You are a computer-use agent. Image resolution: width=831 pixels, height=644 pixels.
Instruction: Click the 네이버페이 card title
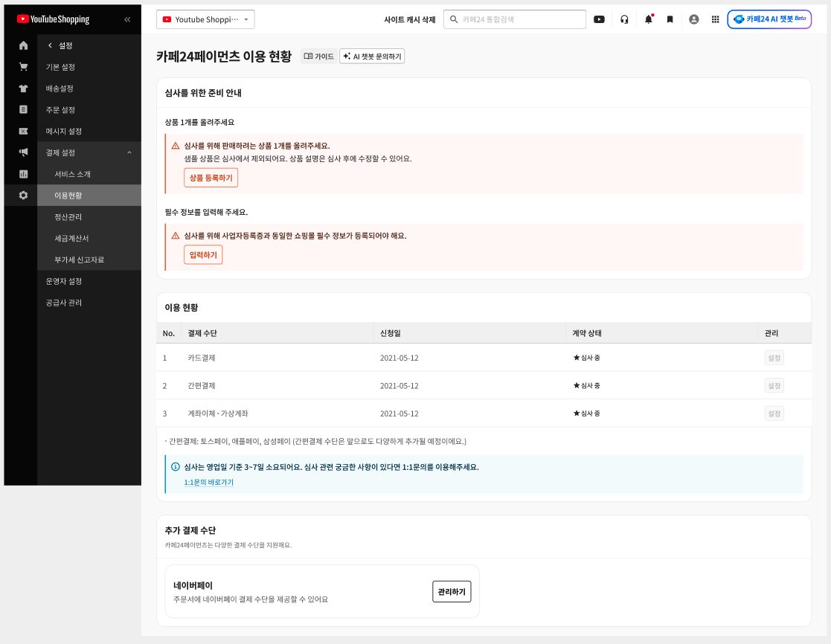point(193,586)
